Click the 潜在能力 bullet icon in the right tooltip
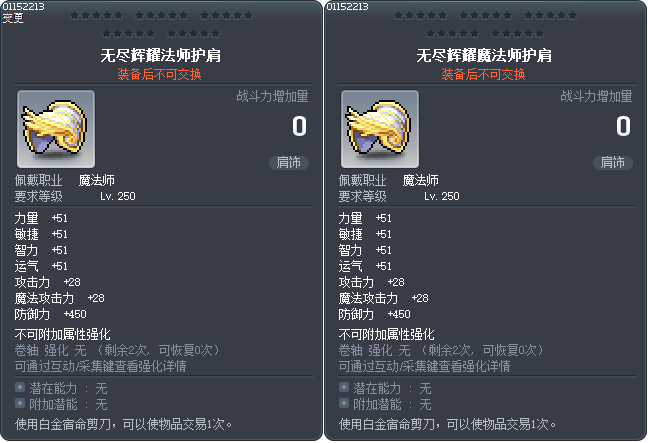 click(344, 387)
